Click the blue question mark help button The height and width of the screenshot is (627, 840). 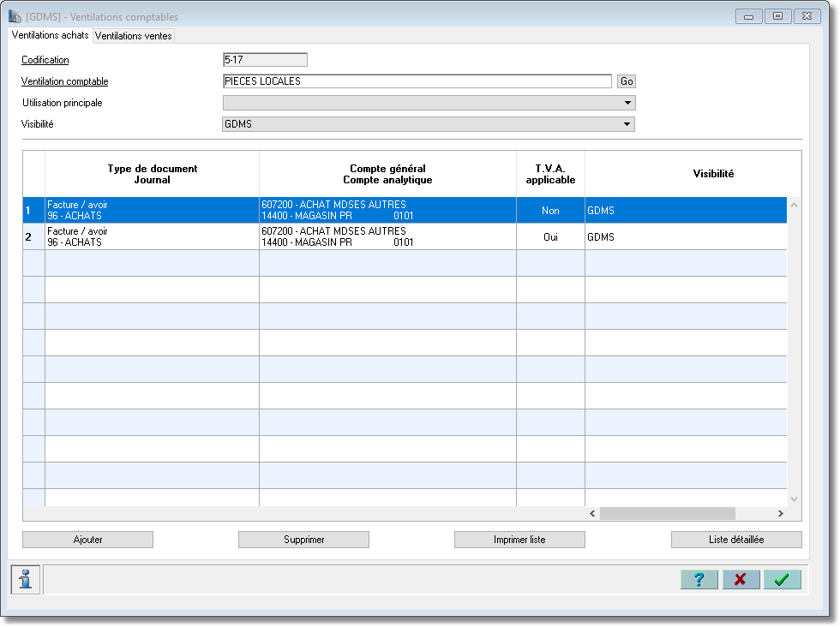(699, 579)
